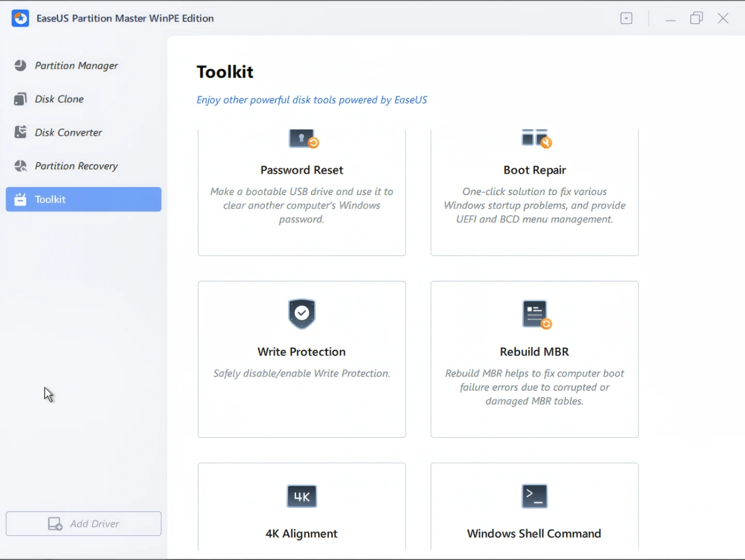This screenshot has width=745, height=560.
Task: Click the Disk Clone sidebar icon
Action: tap(20, 99)
